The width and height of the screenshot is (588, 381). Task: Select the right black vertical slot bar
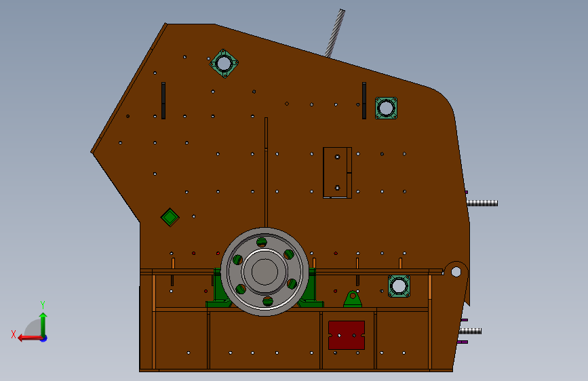[x=364, y=100]
